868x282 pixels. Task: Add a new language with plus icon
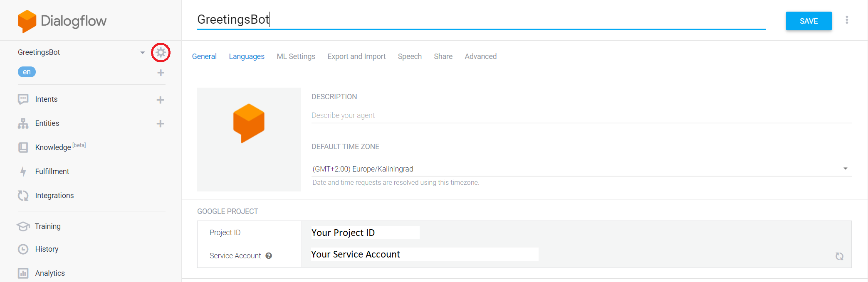click(x=161, y=73)
